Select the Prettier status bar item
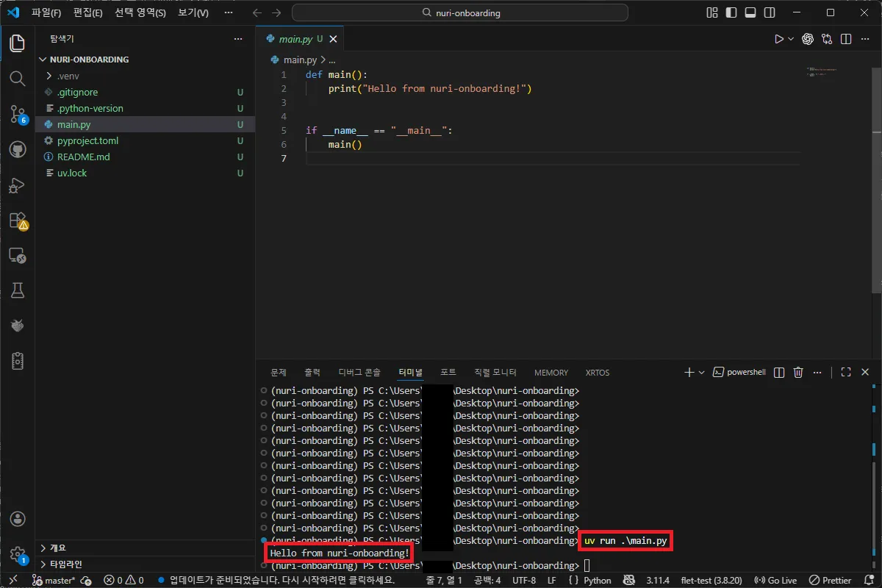 (x=830, y=581)
